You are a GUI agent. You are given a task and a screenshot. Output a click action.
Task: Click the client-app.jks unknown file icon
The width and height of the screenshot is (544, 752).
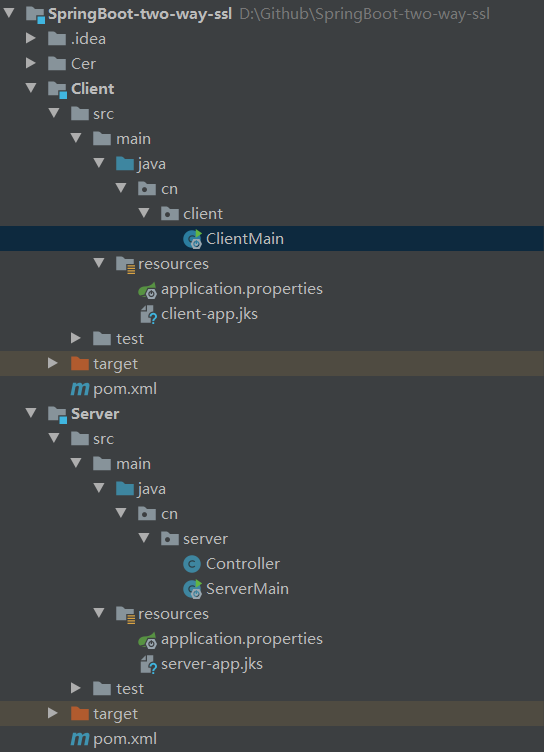[x=148, y=315]
